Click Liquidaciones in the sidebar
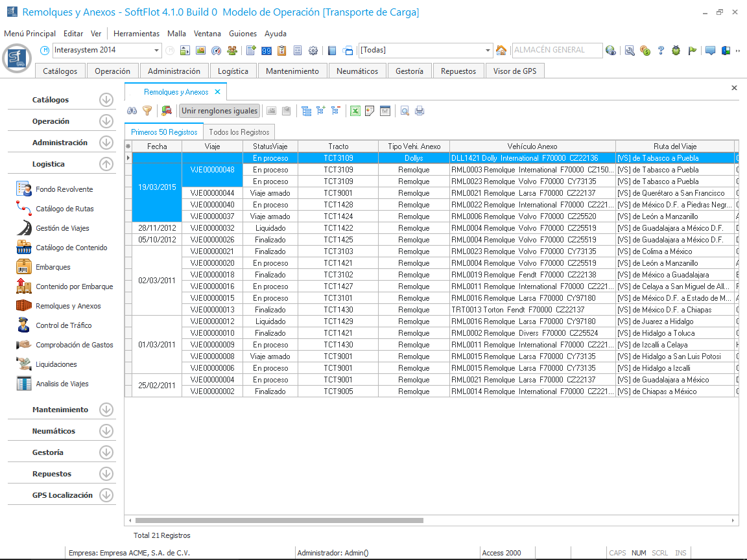747x560 pixels. pyautogui.click(x=56, y=364)
